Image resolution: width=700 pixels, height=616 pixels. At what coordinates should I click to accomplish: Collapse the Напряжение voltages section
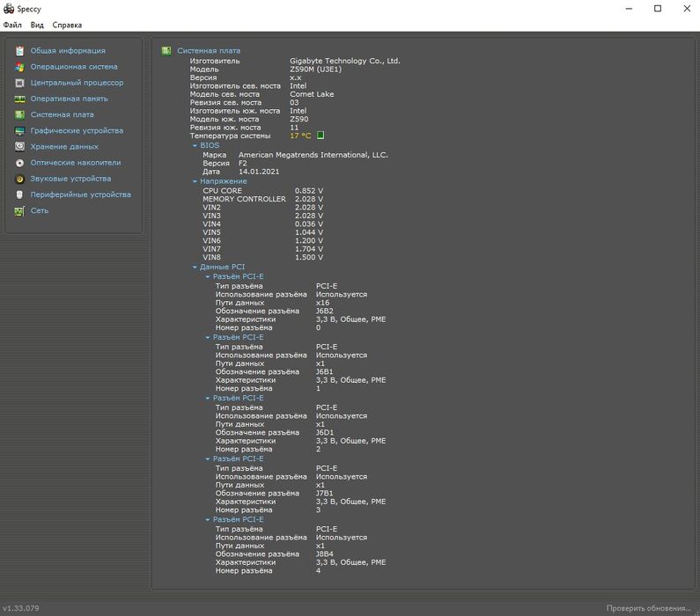(195, 181)
